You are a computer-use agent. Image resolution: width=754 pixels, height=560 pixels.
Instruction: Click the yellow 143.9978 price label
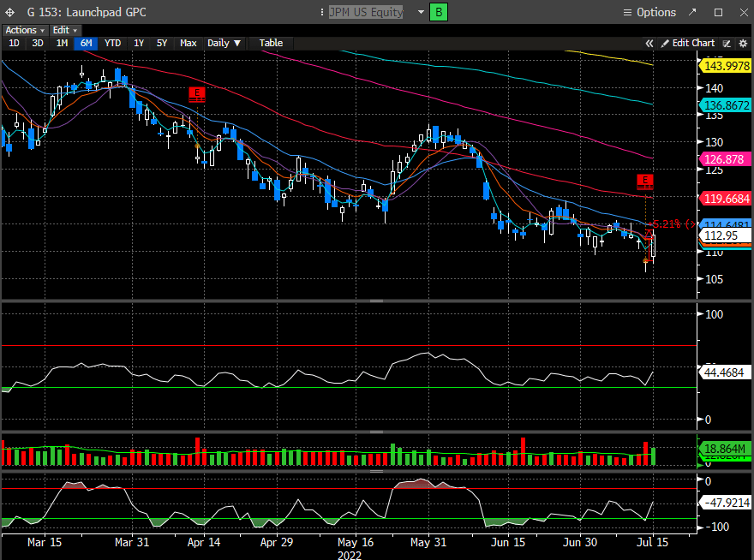click(726, 66)
